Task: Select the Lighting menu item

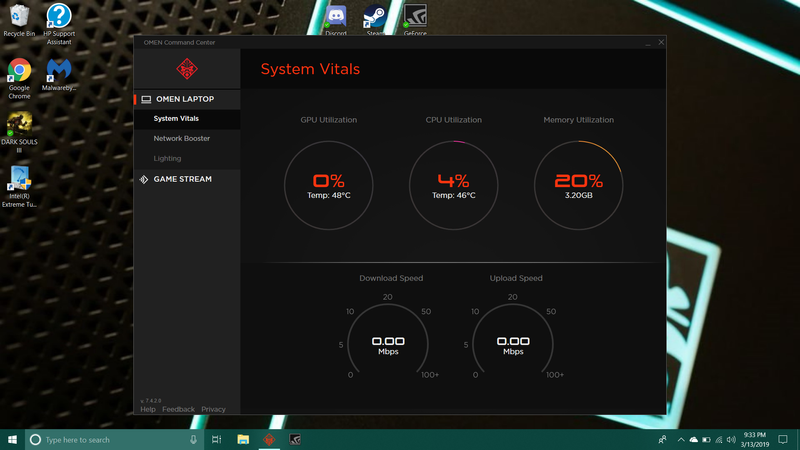Action: point(167,158)
